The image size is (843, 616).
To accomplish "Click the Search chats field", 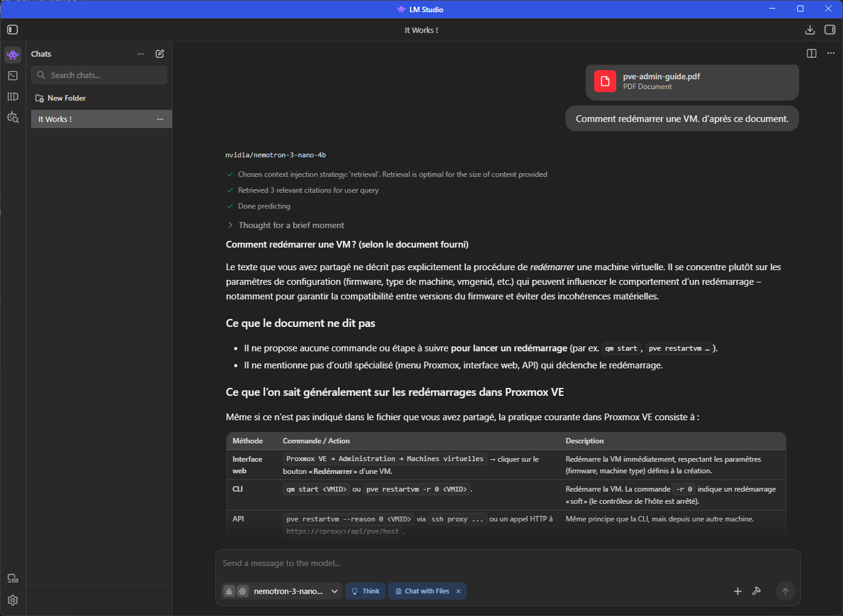I will click(99, 75).
